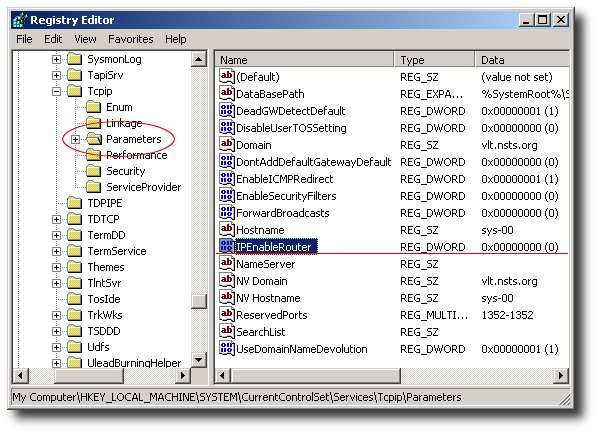Viewport: 598px width, 433px height.
Task: Select the Parameters tree entry label
Action: click(134, 139)
